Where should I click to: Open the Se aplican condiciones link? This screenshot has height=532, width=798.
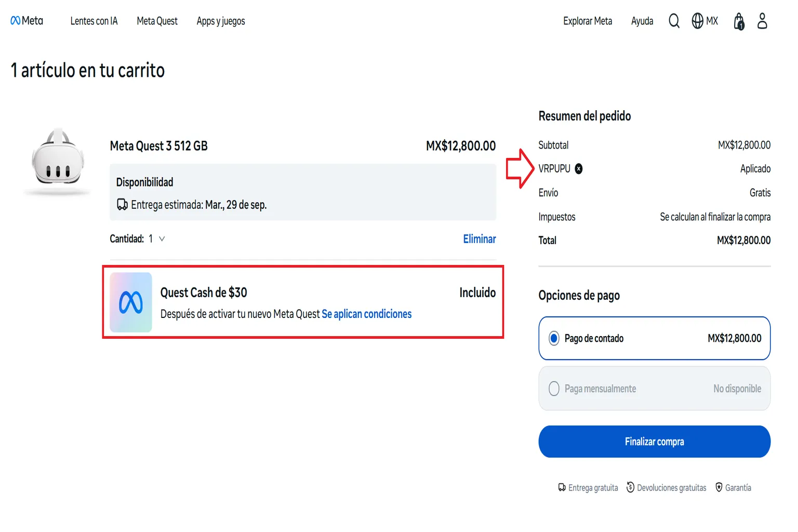(367, 314)
